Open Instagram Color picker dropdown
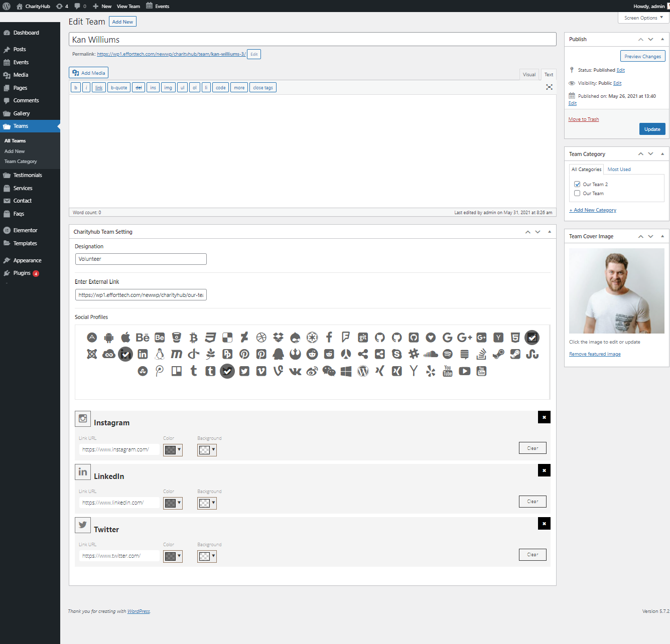The width and height of the screenshot is (670, 644). (173, 450)
